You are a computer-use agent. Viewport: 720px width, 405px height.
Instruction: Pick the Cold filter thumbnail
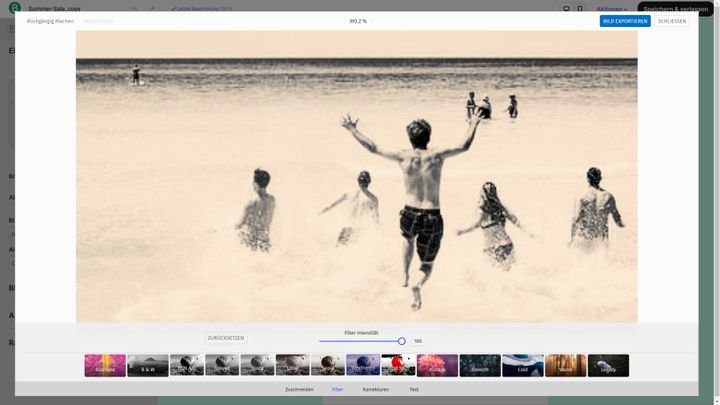[523, 366]
